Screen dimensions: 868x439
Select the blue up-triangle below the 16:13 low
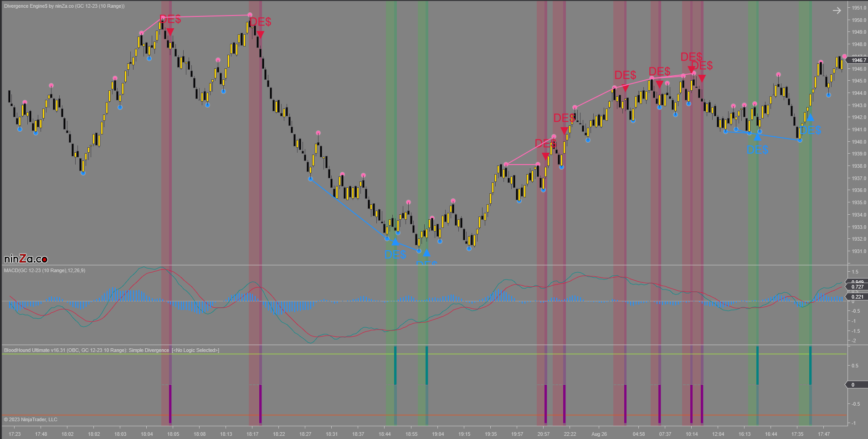(757, 137)
